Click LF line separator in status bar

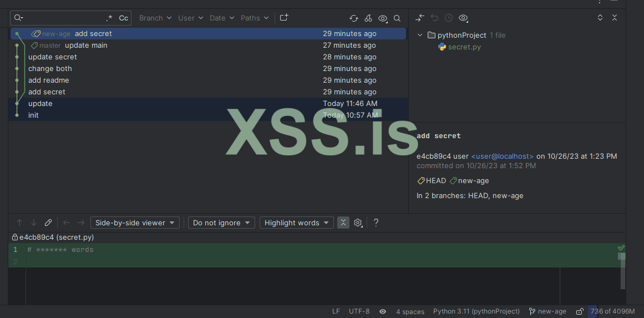[x=336, y=311]
